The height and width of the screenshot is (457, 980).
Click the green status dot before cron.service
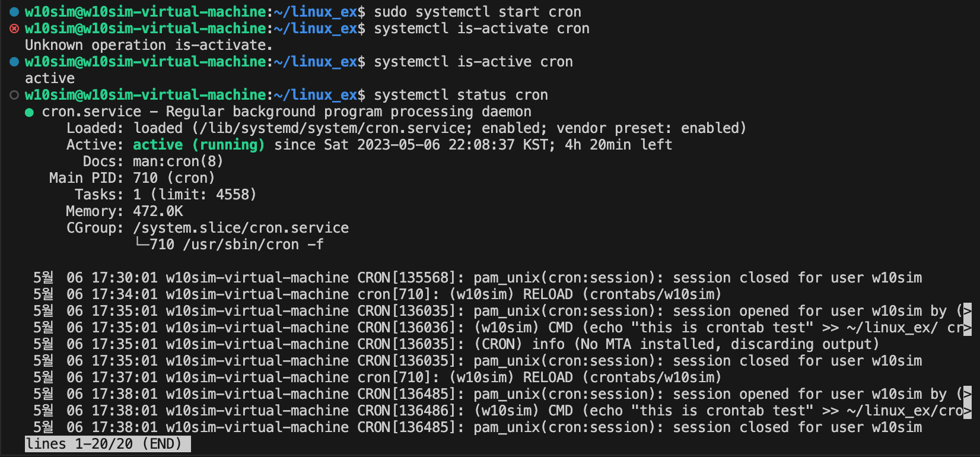tap(29, 112)
